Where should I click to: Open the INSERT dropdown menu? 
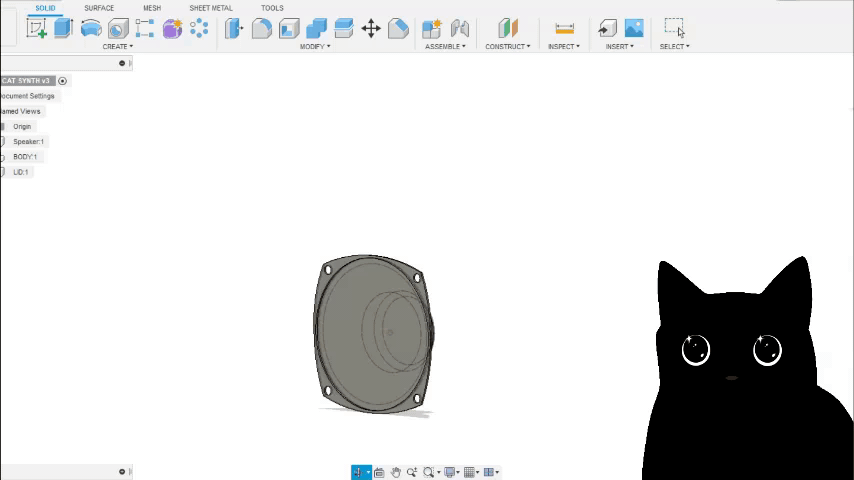(619, 47)
